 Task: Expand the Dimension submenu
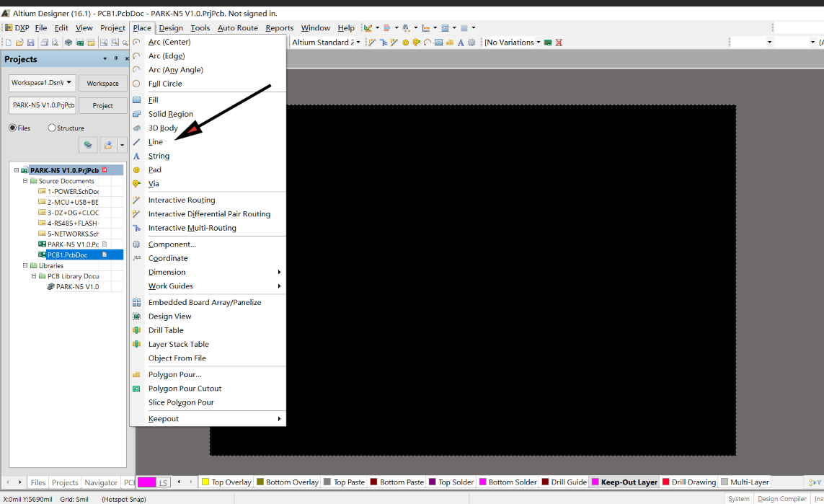coord(279,273)
